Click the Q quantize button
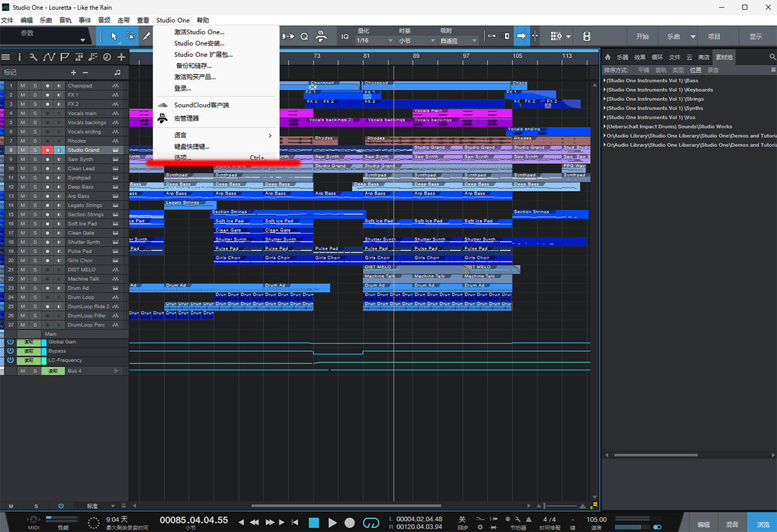Screen dimensions: 777x532 click(x=304, y=36)
